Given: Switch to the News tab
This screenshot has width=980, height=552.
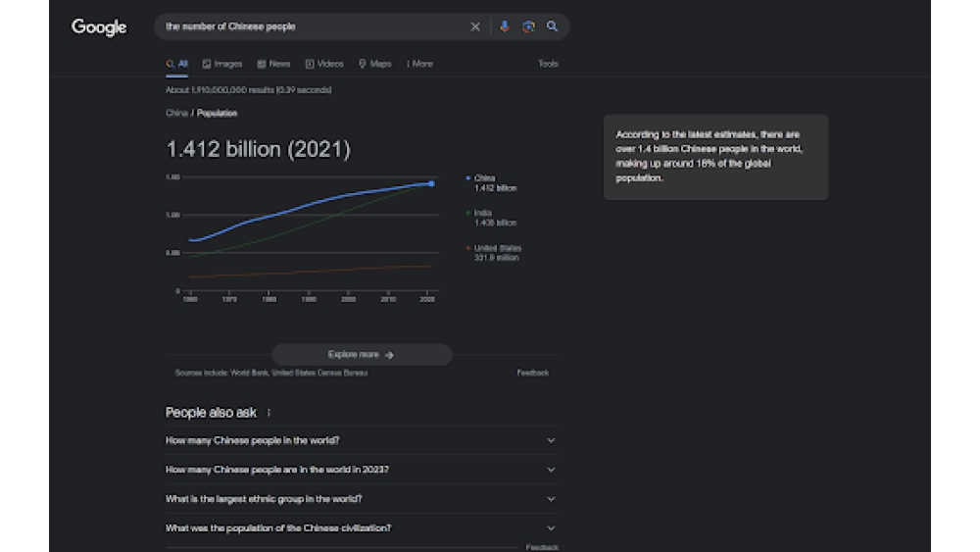Looking at the screenshot, I should click(274, 64).
